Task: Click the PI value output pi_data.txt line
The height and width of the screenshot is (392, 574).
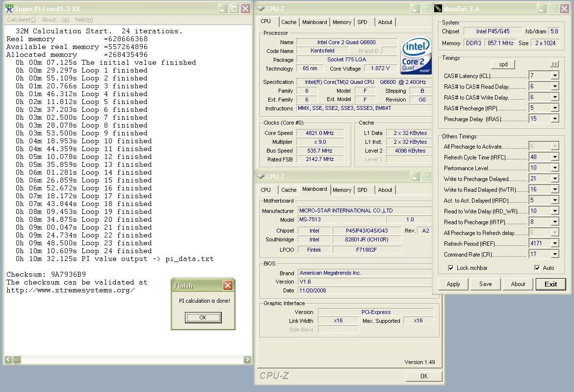Action: [x=115, y=259]
